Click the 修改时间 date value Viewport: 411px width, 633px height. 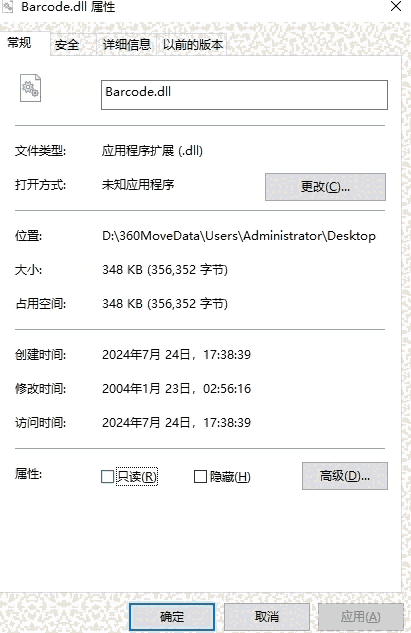176,389
